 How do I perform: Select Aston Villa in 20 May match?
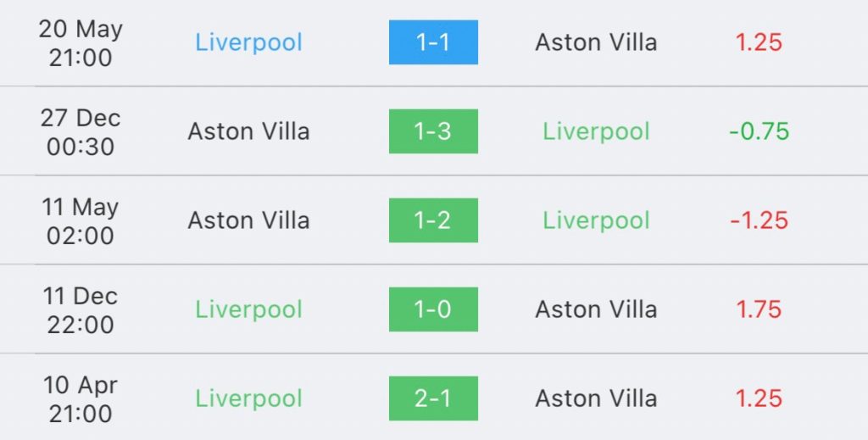596,42
